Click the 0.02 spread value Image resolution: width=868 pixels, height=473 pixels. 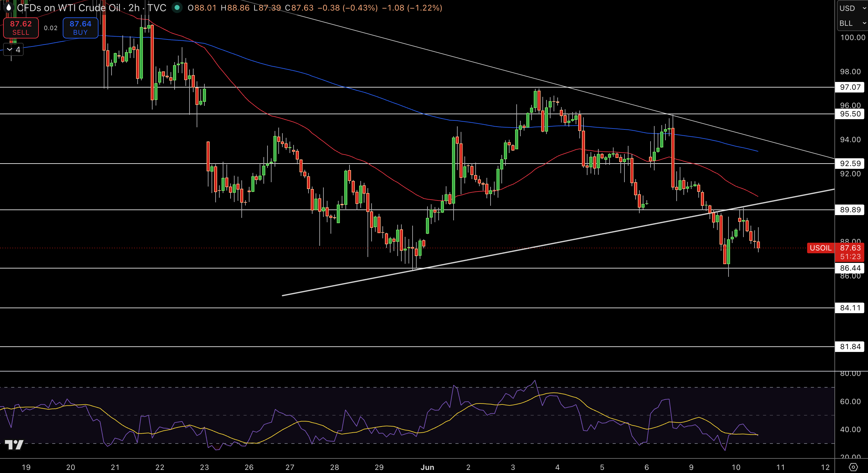coord(51,28)
